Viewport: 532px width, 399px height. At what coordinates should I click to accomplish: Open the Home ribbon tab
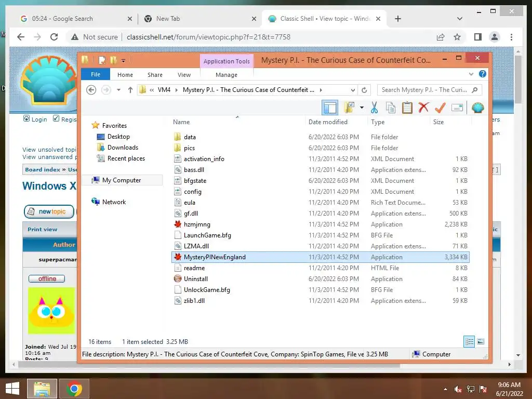click(x=125, y=75)
